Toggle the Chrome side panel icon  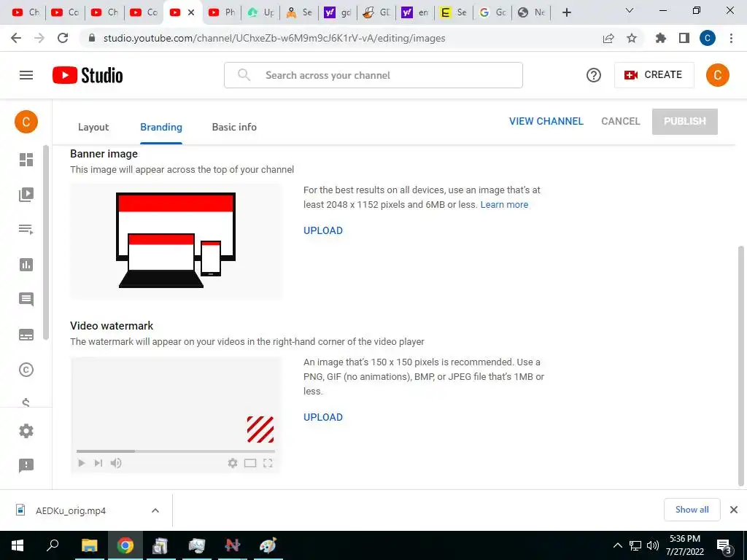(x=684, y=38)
